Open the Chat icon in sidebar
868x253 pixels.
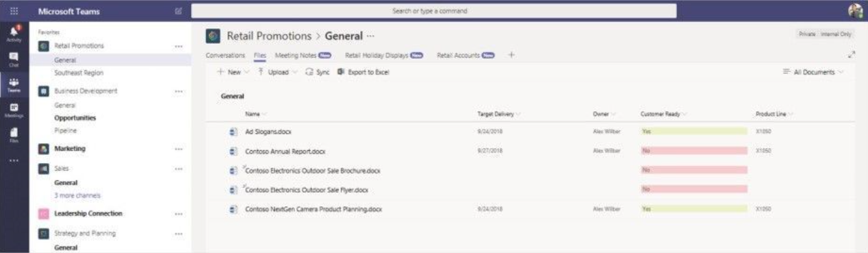pyautogui.click(x=14, y=60)
